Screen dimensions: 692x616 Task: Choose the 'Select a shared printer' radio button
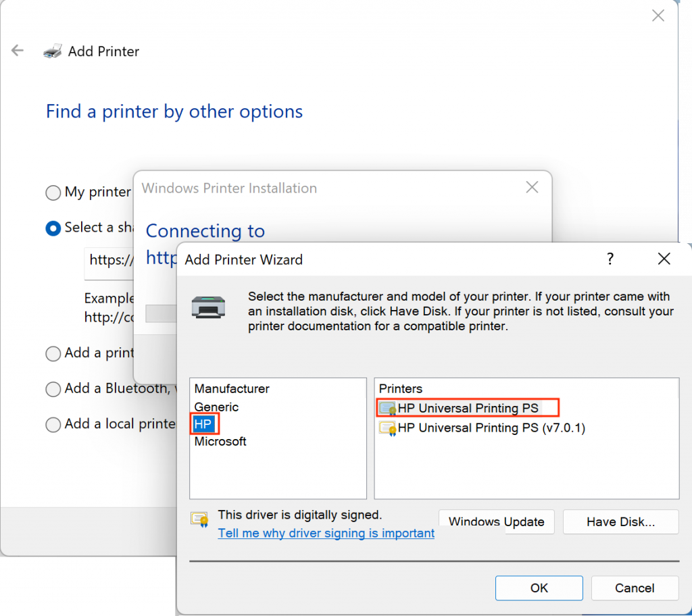coord(53,228)
